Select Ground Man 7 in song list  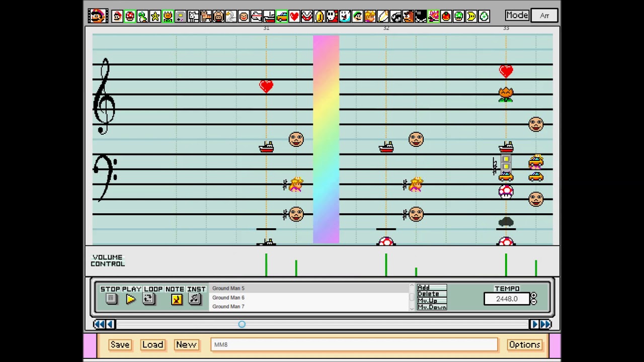pyautogui.click(x=309, y=307)
